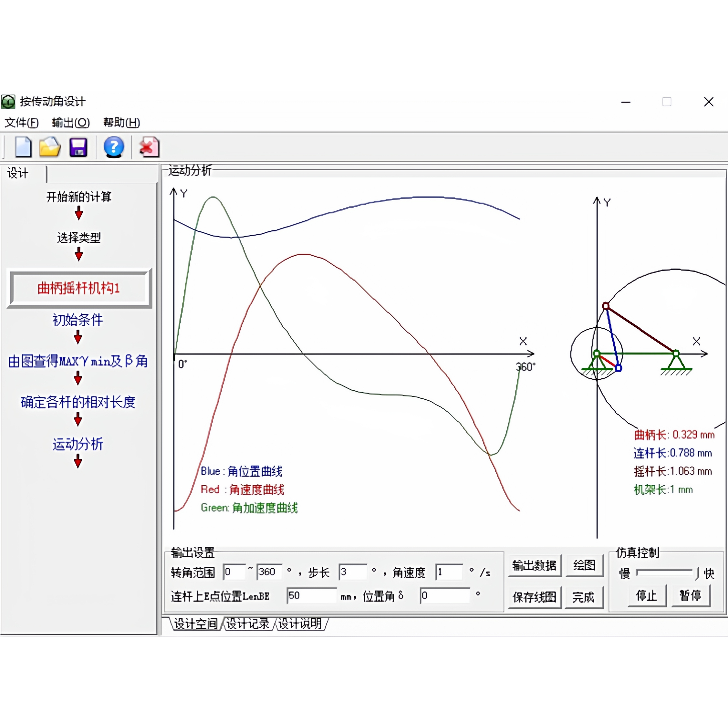Click the app icon in the title bar
The height and width of the screenshot is (728, 728).
pyautogui.click(x=8, y=102)
